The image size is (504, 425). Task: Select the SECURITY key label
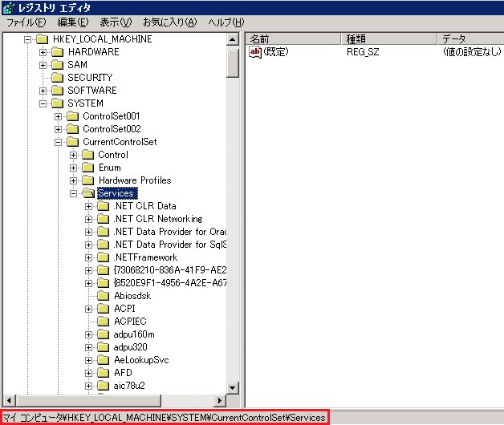pyautogui.click(x=90, y=78)
